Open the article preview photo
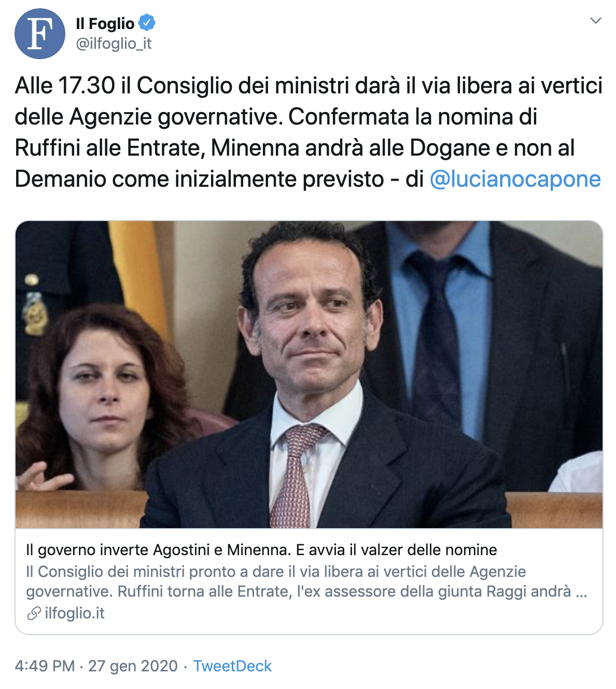The height and width of the screenshot is (689, 616). pyautogui.click(x=309, y=375)
